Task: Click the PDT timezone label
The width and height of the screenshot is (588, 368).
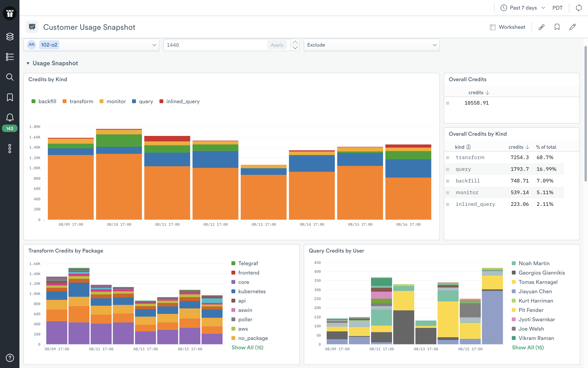Action: pyautogui.click(x=557, y=8)
